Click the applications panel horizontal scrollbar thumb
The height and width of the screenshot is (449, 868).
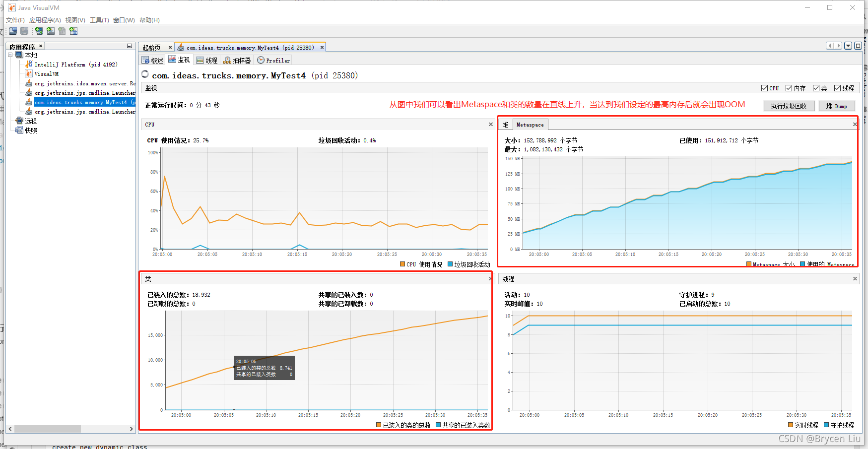point(47,429)
